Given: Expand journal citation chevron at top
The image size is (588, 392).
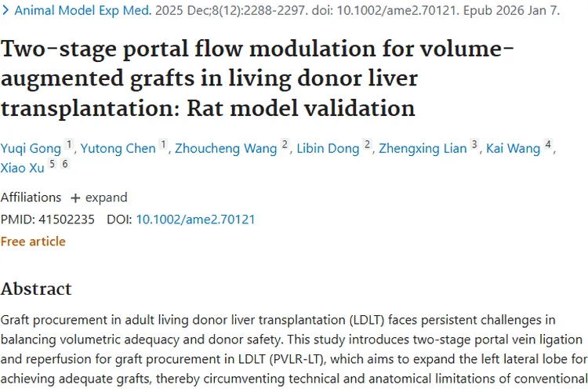Looking at the screenshot, I should [x=5, y=12].
